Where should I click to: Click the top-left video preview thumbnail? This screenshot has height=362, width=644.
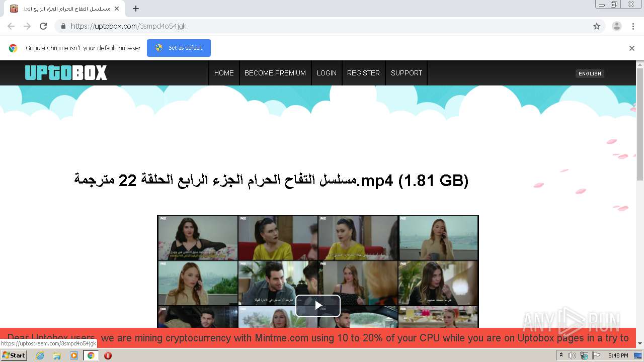coord(198,238)
